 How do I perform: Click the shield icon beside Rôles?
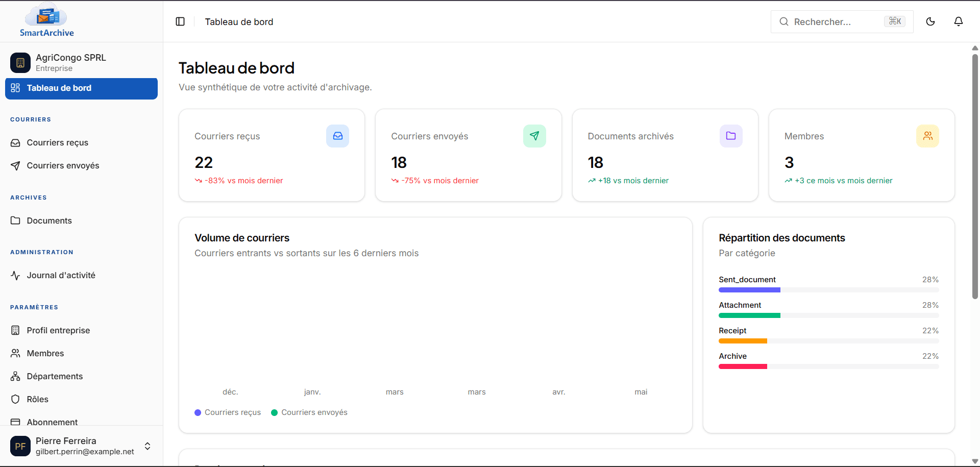click(15, 399)
